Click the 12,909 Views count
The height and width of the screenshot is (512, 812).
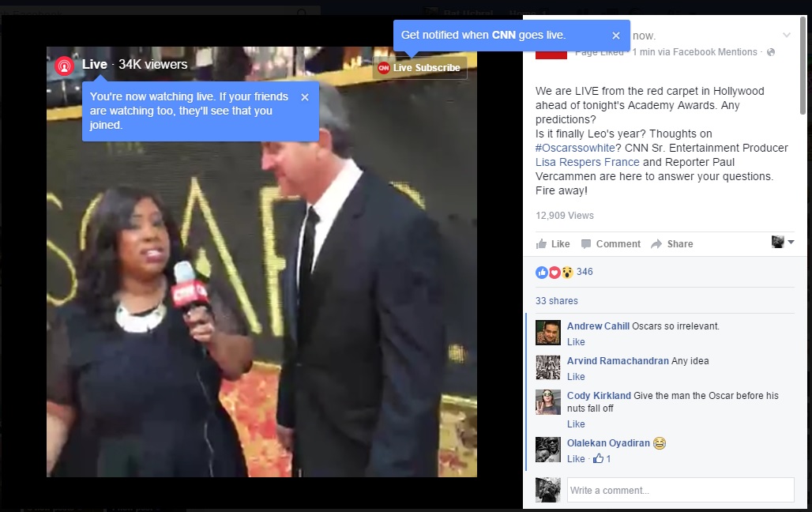tap(565, 216)
